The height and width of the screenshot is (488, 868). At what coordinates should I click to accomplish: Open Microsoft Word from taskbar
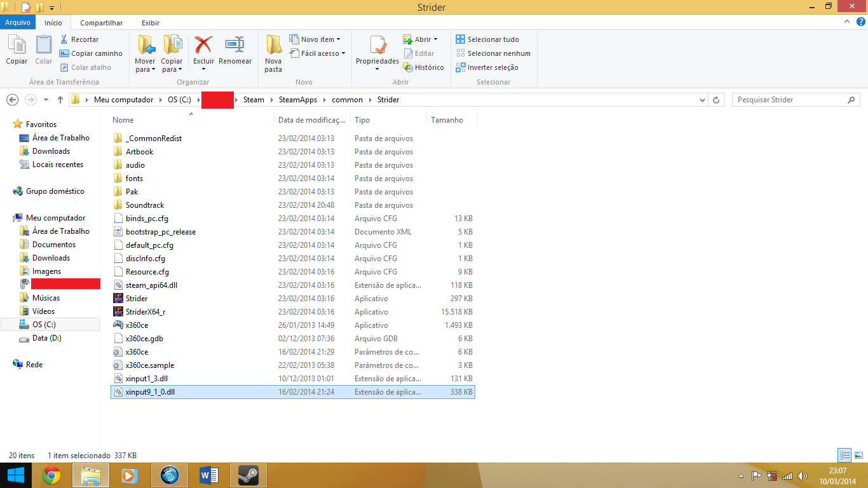click(209, 475)
